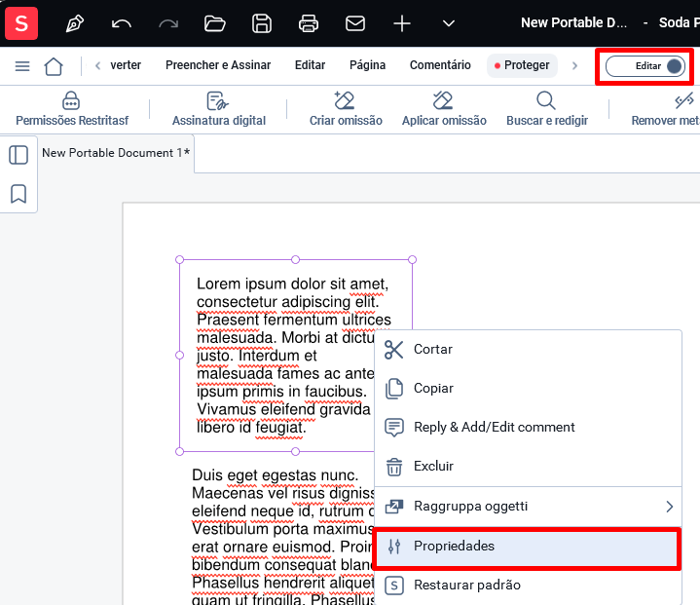Toggle the Editar mode switch
Screen dimensions: 700x605
(645, 66)
